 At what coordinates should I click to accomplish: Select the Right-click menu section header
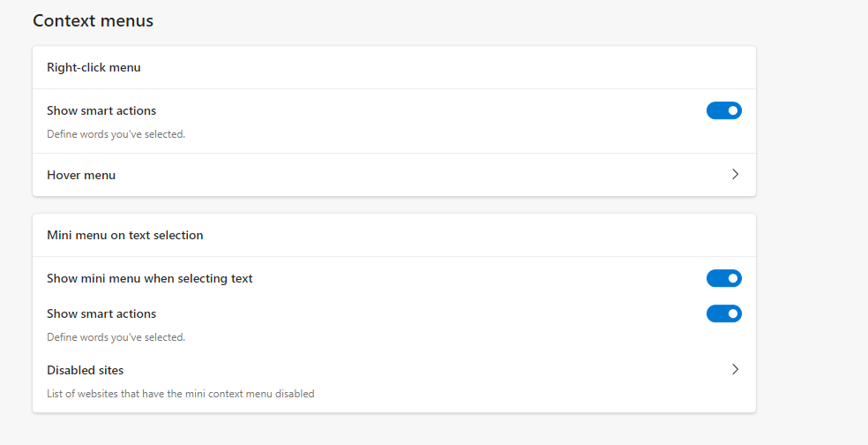point(94,68)
